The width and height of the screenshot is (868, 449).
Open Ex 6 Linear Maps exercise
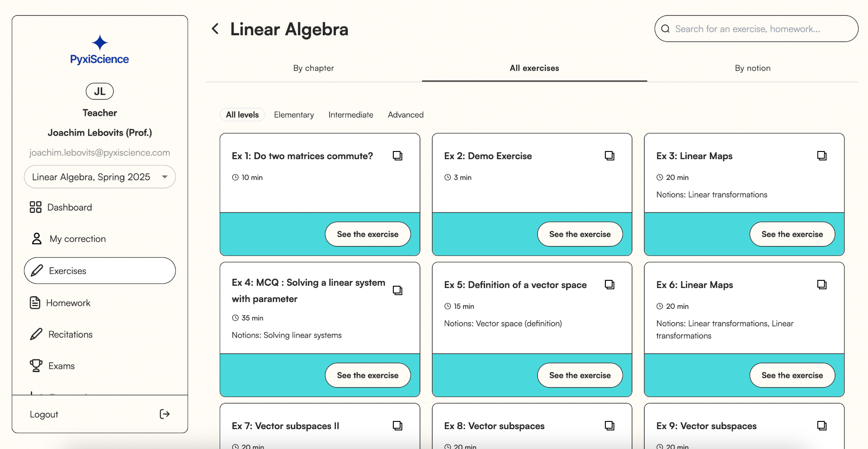pyautogui.click(x=792, y=375)
